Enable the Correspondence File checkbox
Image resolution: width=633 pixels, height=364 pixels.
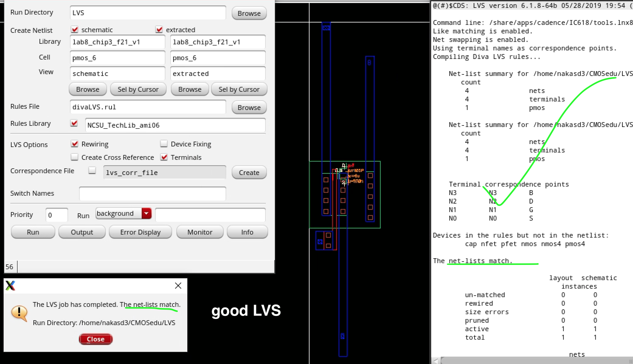(92, 170)
